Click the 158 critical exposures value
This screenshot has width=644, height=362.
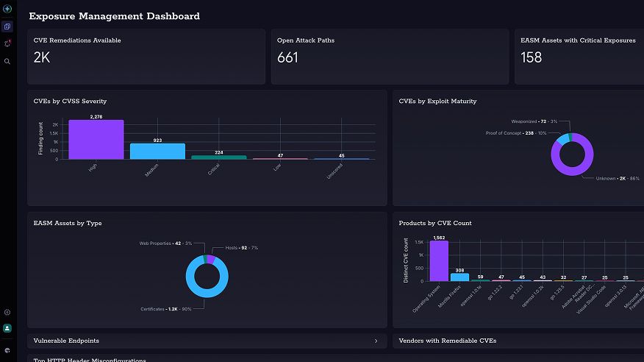531,57
